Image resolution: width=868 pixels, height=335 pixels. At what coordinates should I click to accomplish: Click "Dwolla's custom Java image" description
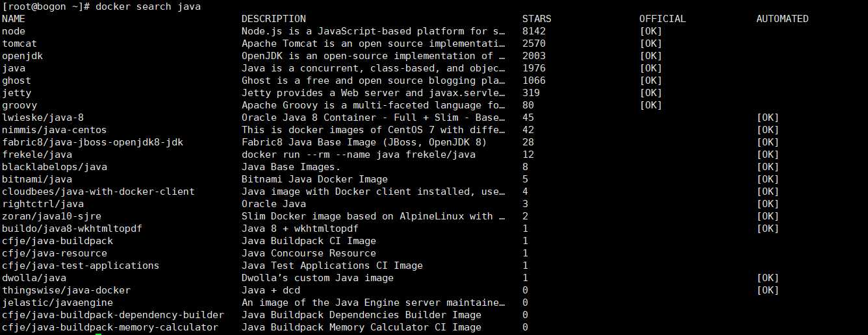pos(318,278)
